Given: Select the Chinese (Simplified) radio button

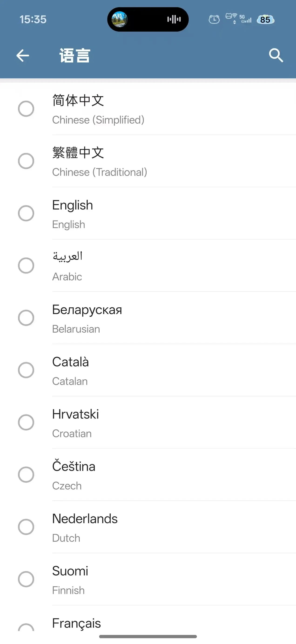Looking at the screenshot, I should tap(26, 109).
